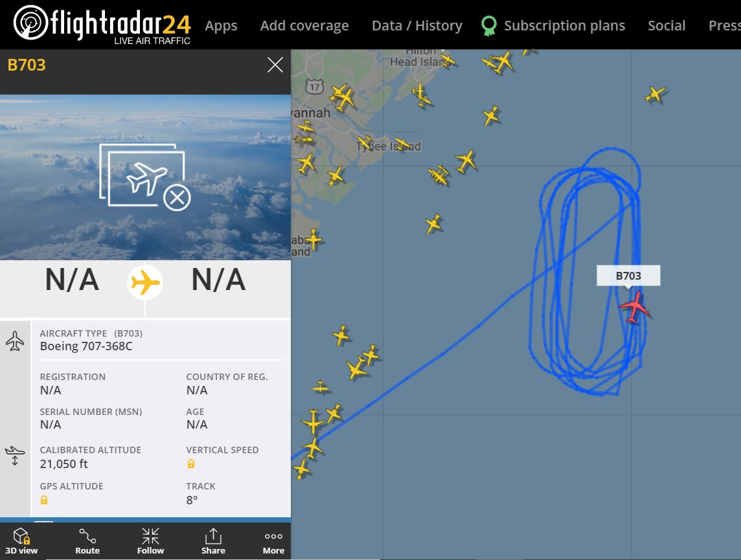The image size is (741, 560).
Task: Click the flightradar24 logo
Action: [102, 25]
